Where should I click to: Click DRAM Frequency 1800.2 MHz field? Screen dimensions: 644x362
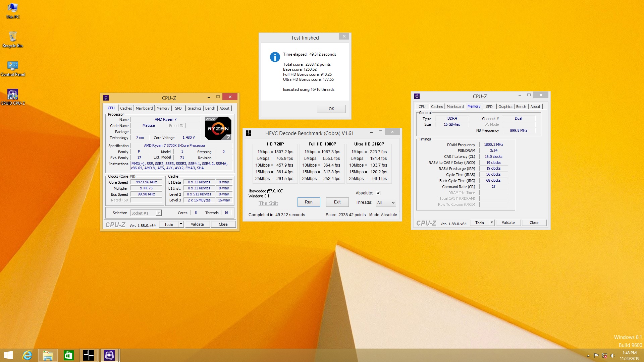(x=493, y=144)
